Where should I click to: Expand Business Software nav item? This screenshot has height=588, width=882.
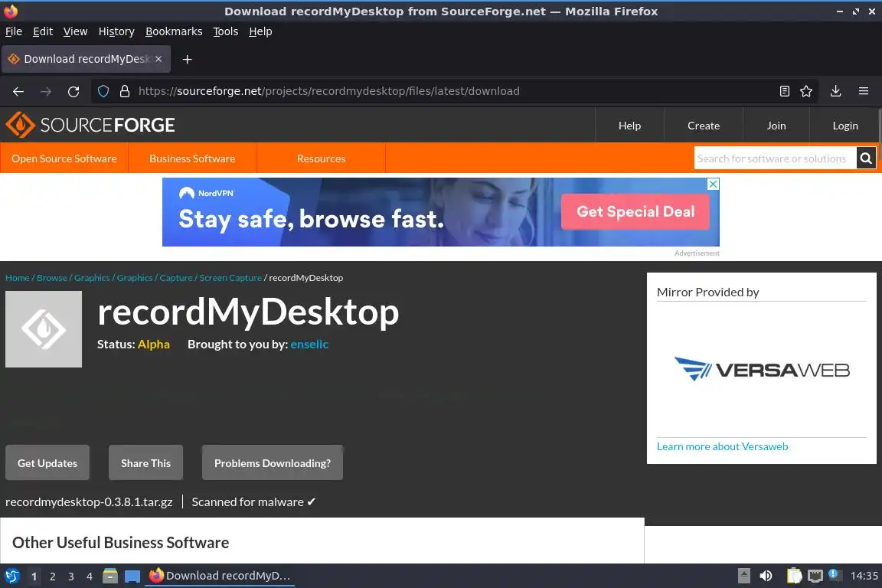pyautogui.click(x=192, y=158)
